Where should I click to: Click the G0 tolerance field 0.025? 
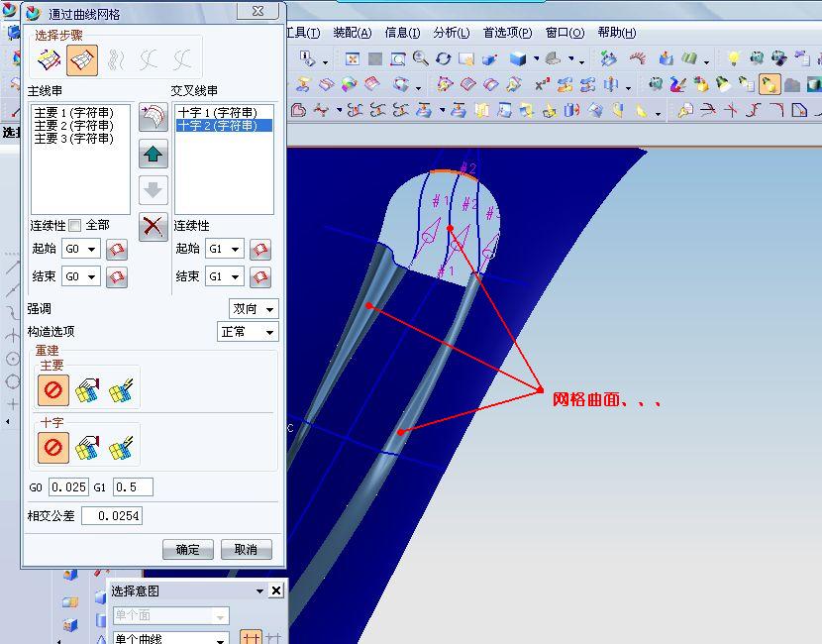pyautogui.click(x=68, y=487)
